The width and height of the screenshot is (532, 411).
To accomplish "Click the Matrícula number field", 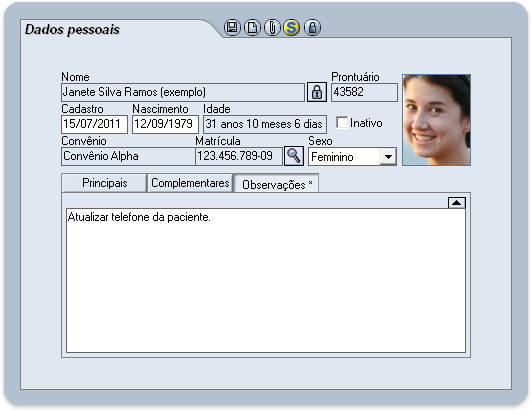I will [x=239, y=156].
